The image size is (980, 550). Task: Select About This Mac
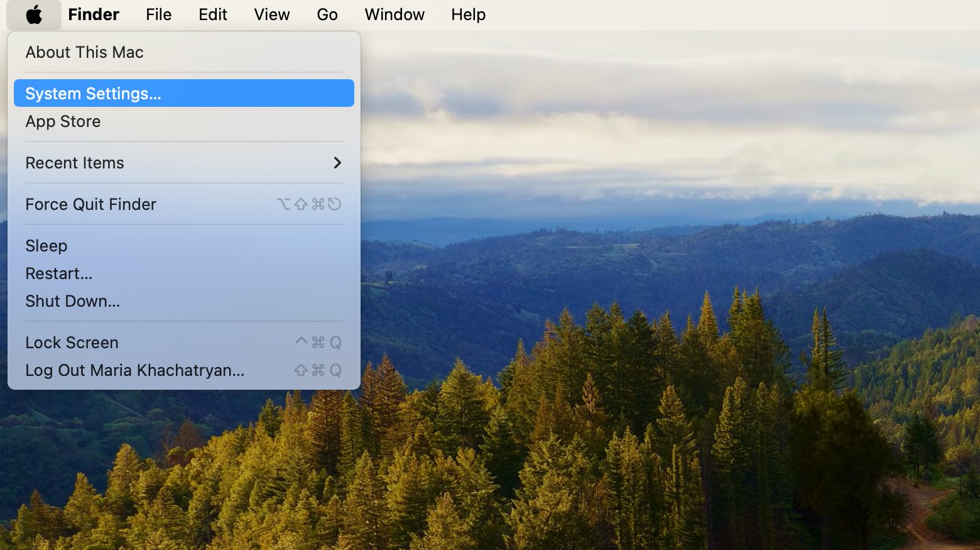coord(84,52)
